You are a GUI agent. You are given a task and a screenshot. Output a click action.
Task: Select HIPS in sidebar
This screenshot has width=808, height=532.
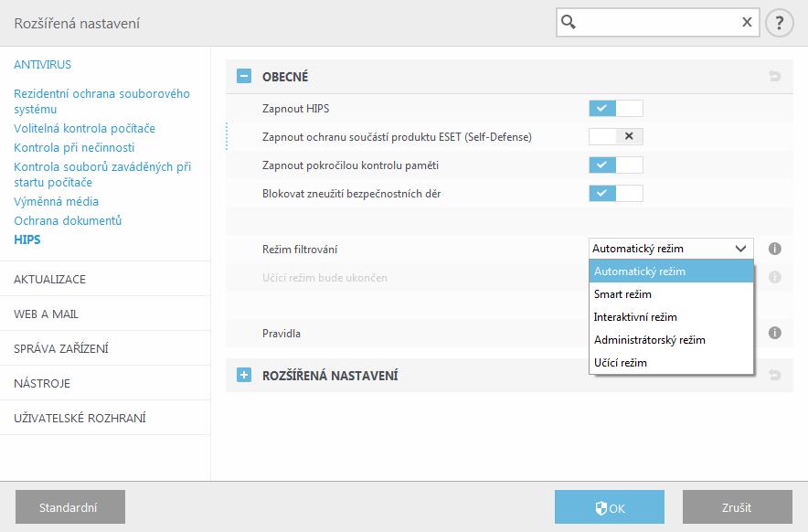coord(27,239)
